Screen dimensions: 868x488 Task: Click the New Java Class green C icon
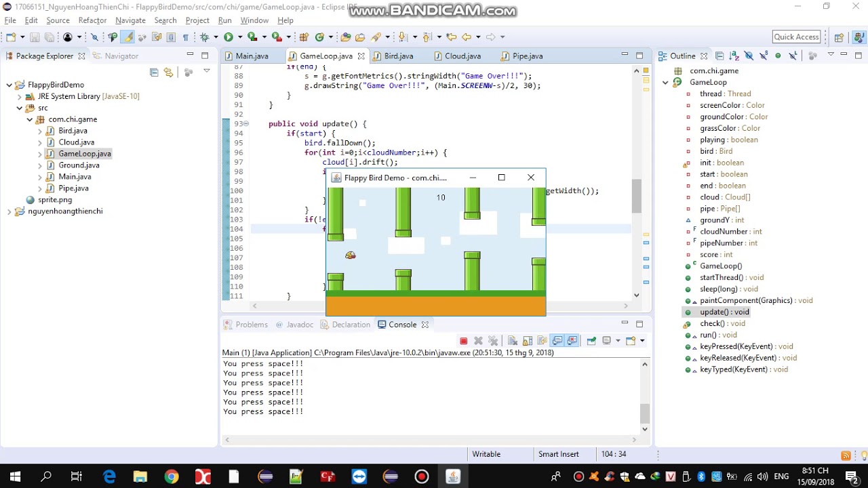tap(319, 37)
